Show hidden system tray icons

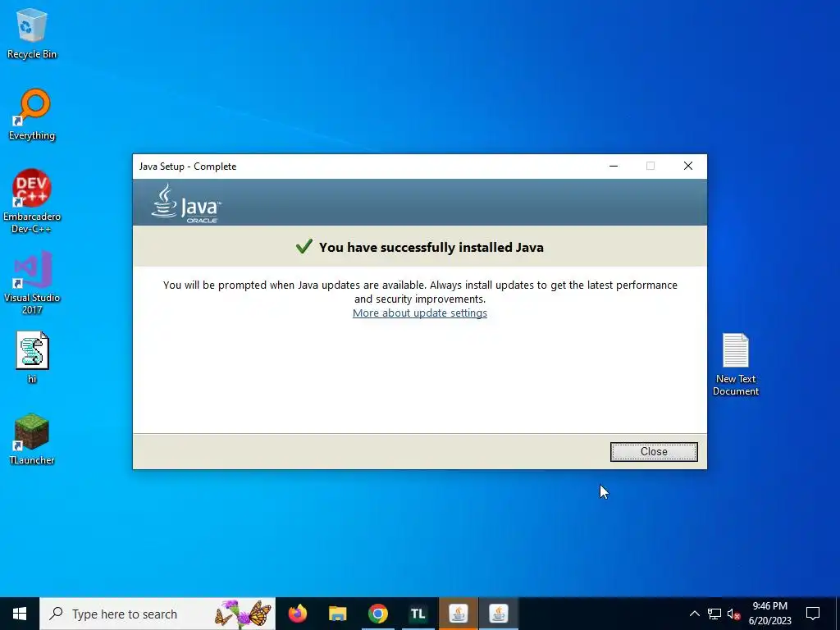pyautogui.click(x=694, y=614)
